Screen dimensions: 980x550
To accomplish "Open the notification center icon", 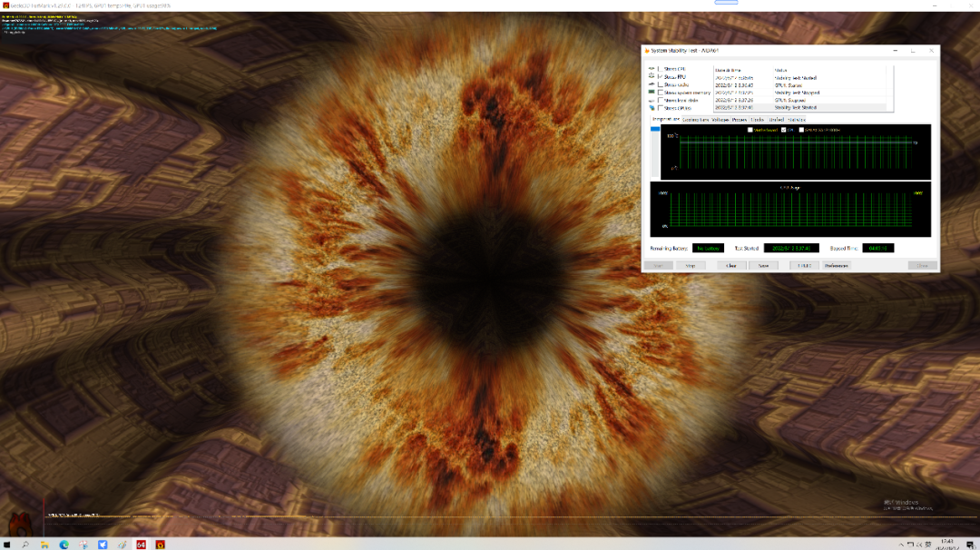I will (x=970, y=544).
